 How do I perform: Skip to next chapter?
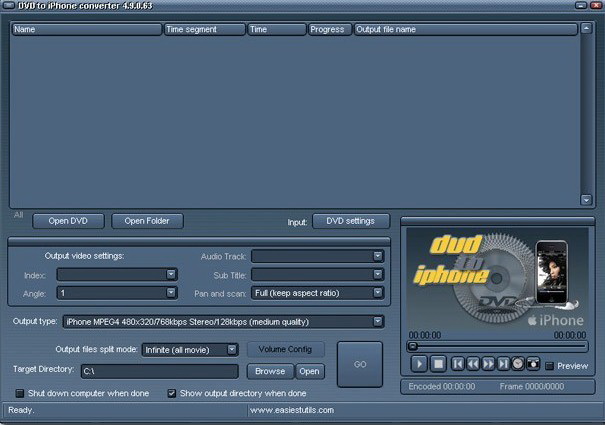pyautogui.click(x=503, y=364)
